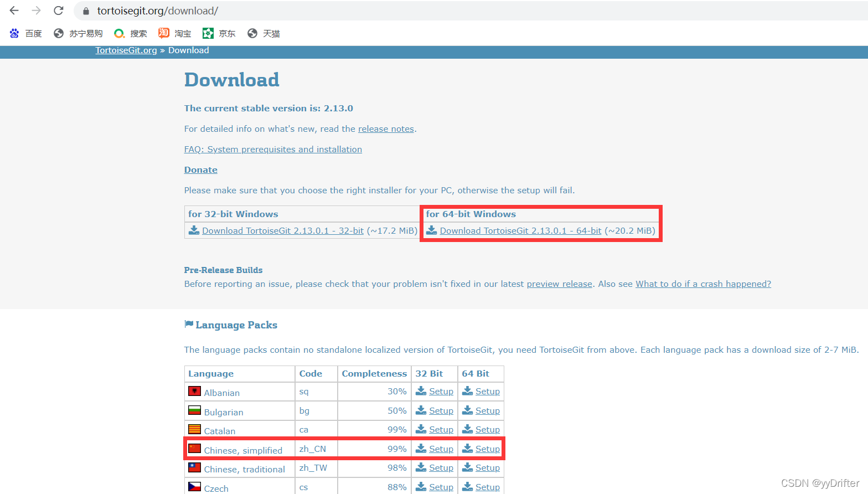This screenshot has height=494, width=868.
Task: Click the Bulgarian 64 Bit download icon
Action: tap(468, 410)
